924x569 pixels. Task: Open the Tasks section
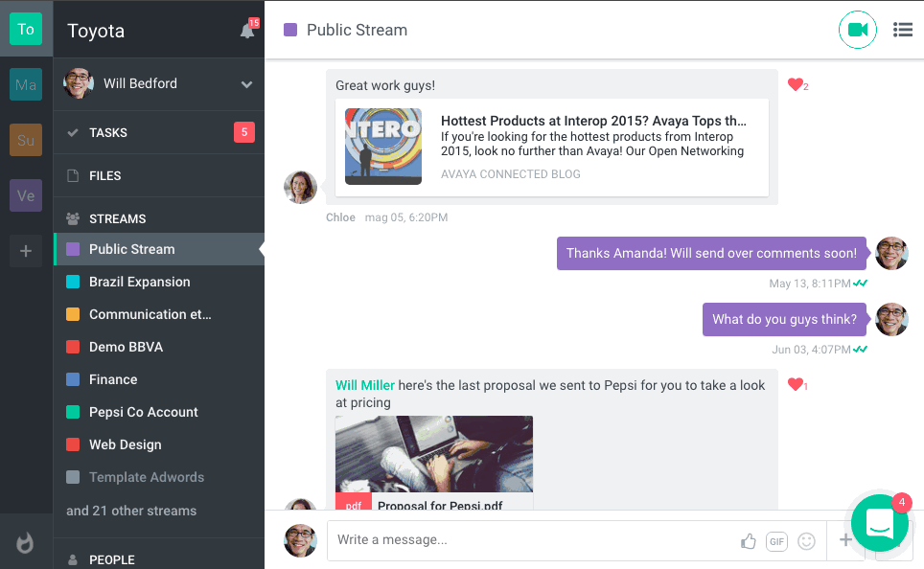[108, 133]
